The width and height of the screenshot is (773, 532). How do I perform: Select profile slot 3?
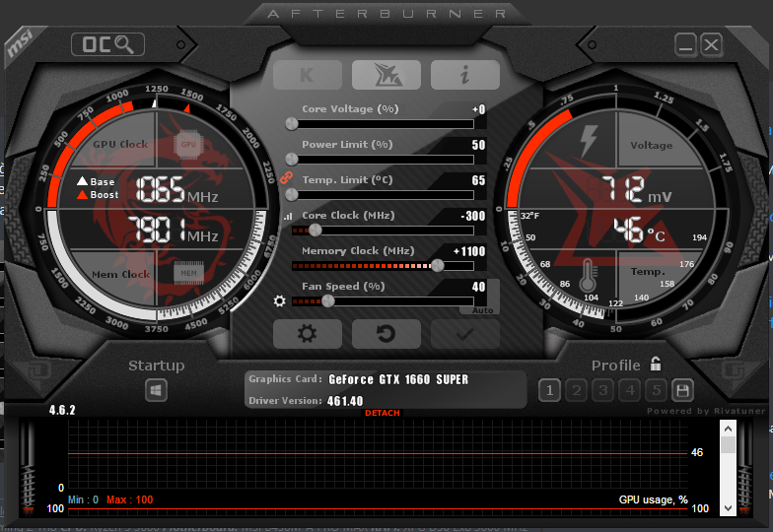[603, 391]
